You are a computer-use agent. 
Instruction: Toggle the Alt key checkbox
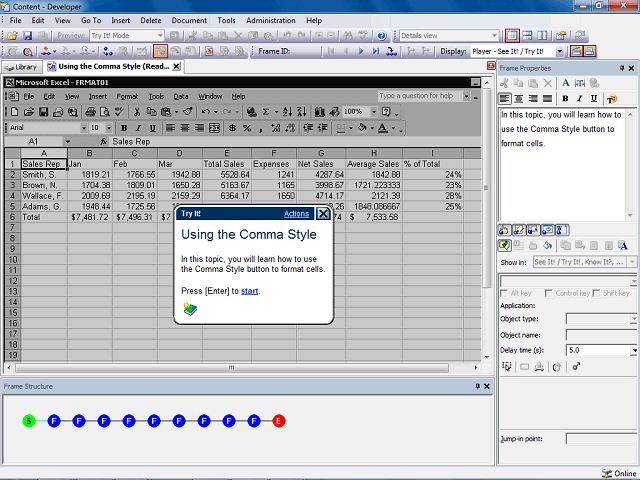tap(504, 293)
